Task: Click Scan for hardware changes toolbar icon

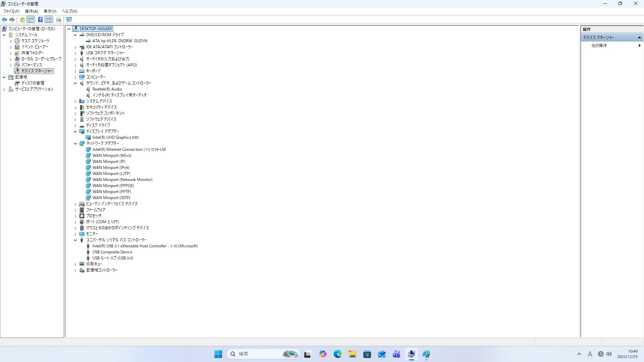Action: [x=69, y=19]
